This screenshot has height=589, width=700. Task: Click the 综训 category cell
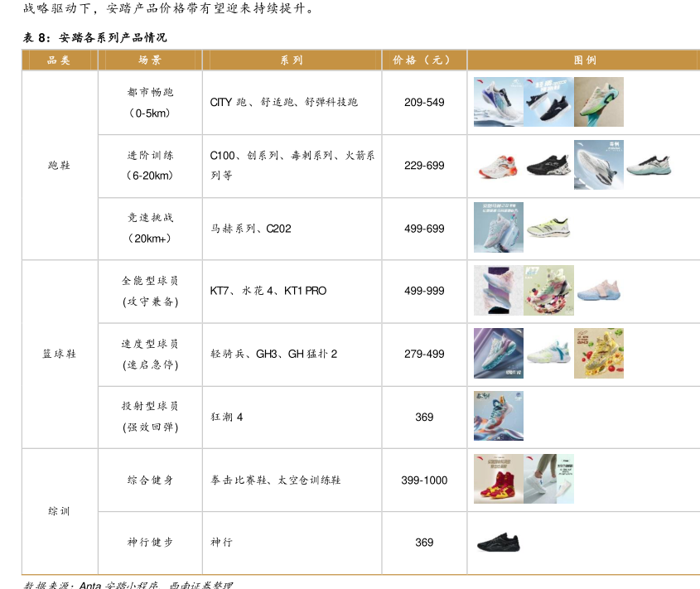59,511
